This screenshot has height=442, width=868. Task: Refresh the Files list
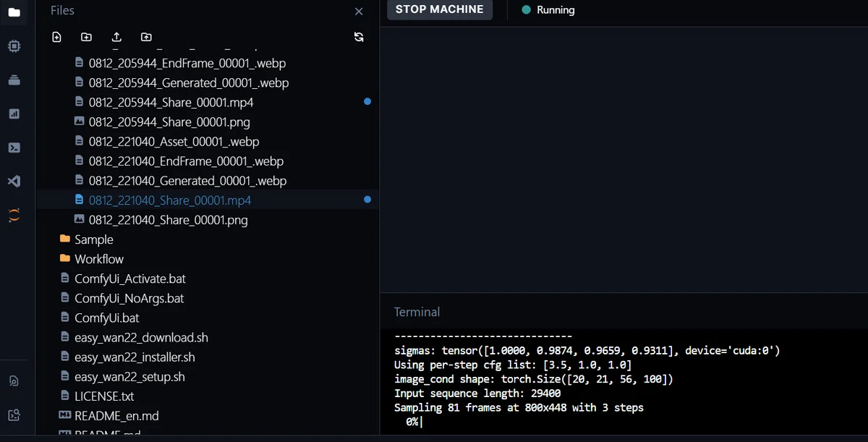[359, 37]
